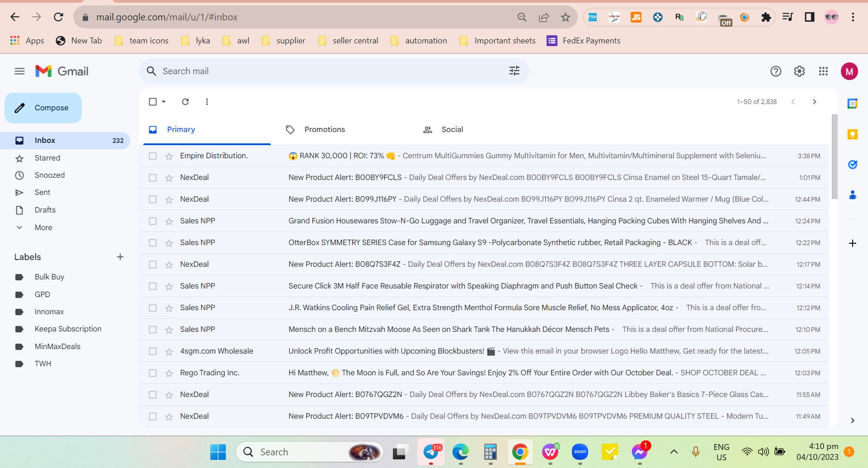
Task: Click the search options filter icon
Action: [514, 71]
